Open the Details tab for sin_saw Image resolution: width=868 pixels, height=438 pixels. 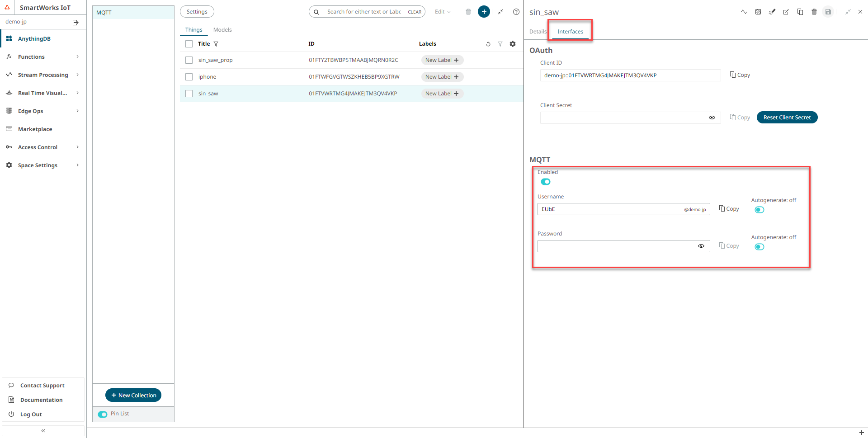click(x=538, y=31)
